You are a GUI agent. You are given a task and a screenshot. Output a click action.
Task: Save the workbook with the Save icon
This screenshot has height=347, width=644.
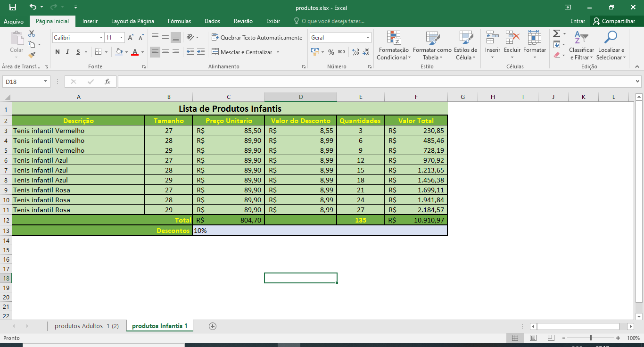click(13, 7)
